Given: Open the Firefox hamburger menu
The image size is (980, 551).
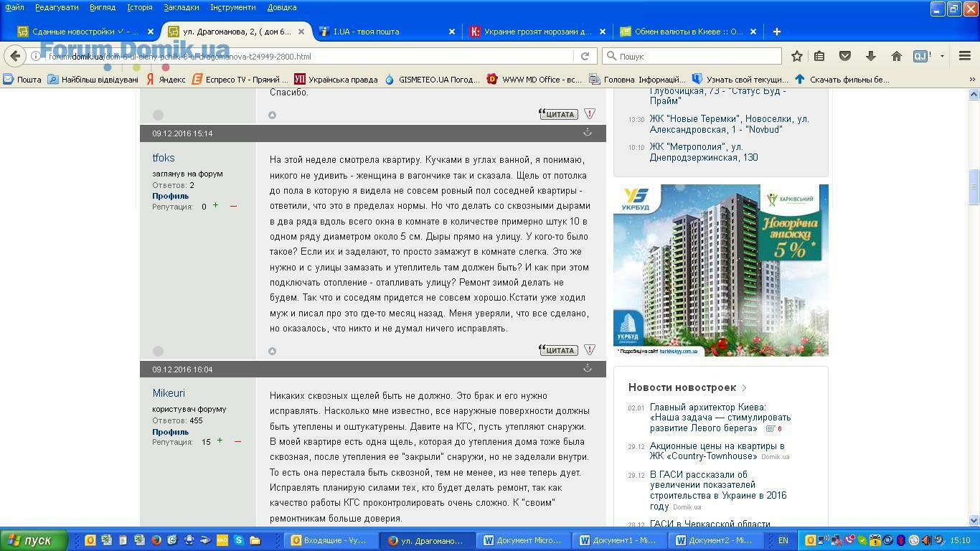Looking at the screenshot, I should tap(965, 56).
